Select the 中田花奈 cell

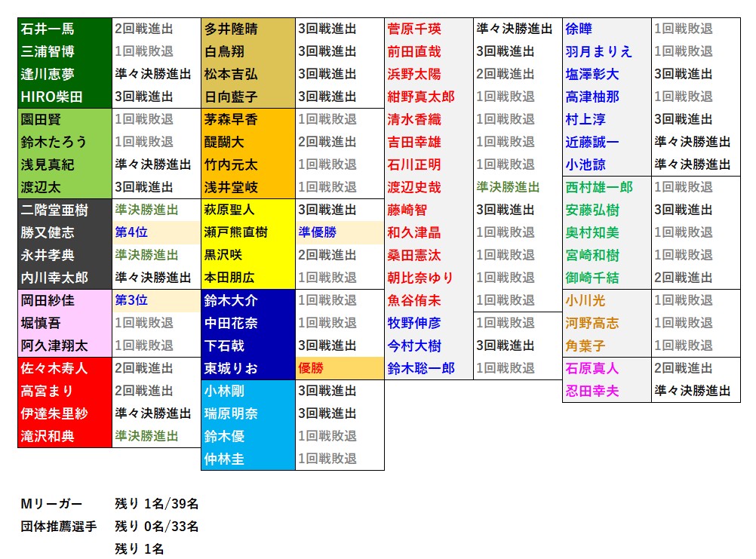point(247,324)
